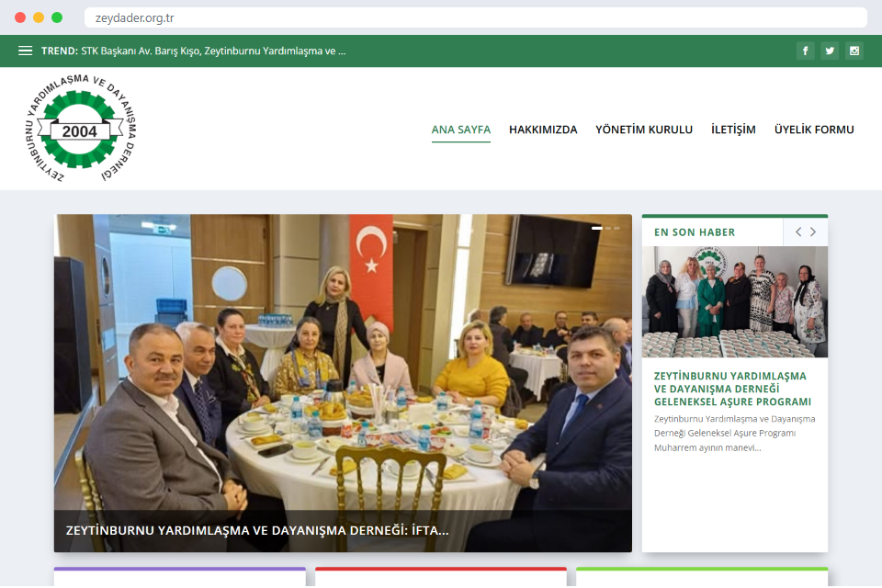
Task: Select the third slide indicator dot
Action: [616, 228]
